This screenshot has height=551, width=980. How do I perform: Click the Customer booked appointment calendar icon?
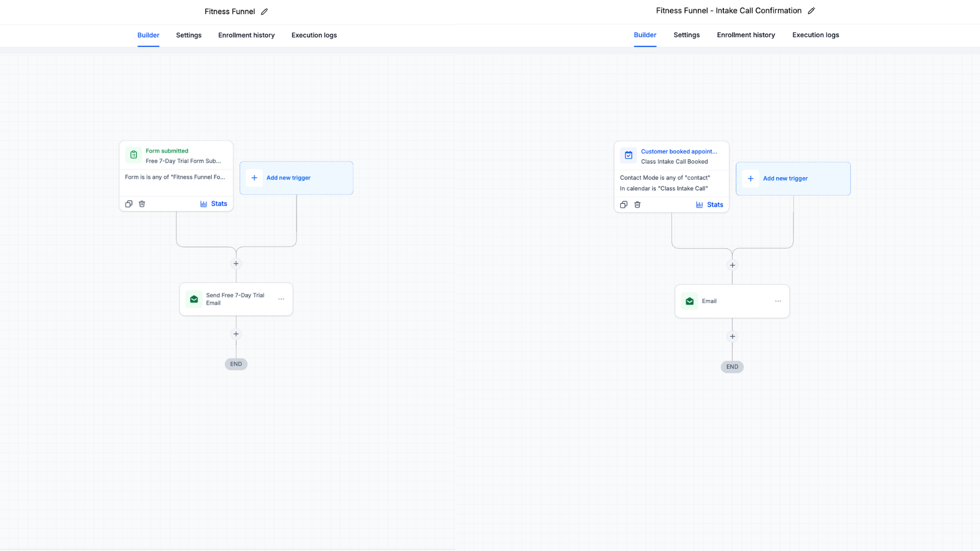click(628, 156)
